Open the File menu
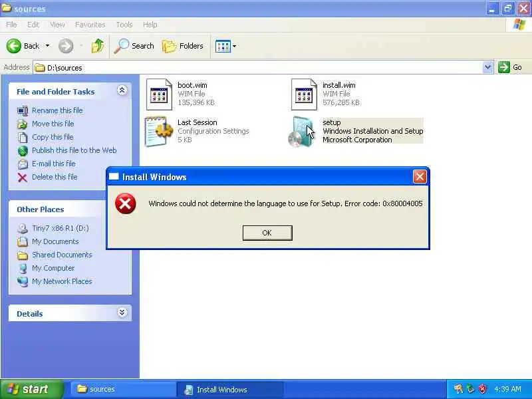 [11, 25]
